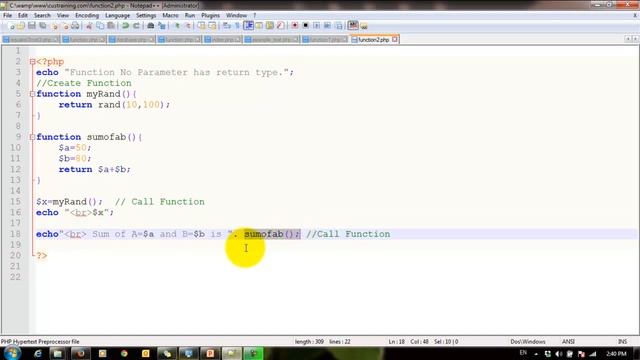640x360 pixels.
Task: Click the 'Ln : 18' status bar entry
Action: [x=396, y=342]
